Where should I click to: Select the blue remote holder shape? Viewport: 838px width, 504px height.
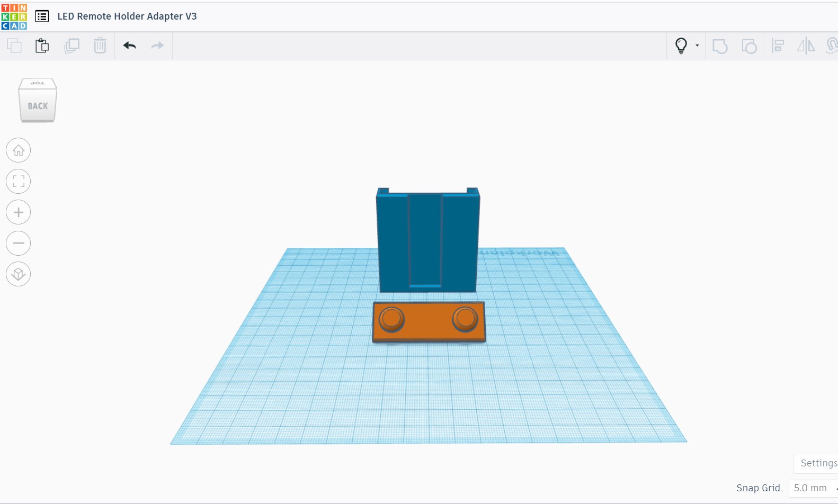coord(428,241)
